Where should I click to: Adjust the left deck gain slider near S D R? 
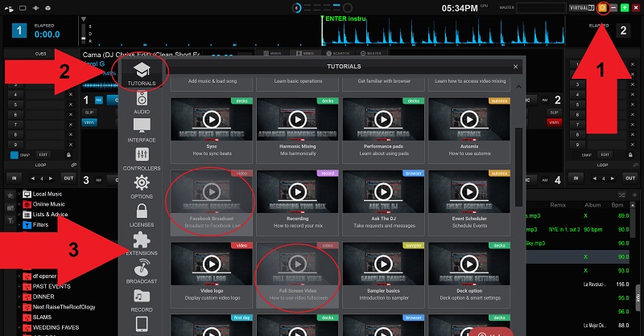pos(84,34)
